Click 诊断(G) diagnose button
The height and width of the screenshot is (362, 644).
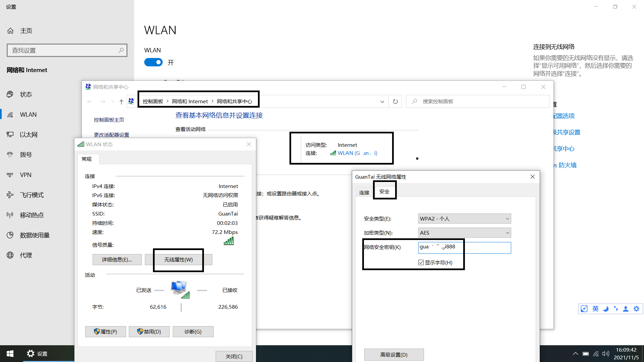(x=193, y=331)
